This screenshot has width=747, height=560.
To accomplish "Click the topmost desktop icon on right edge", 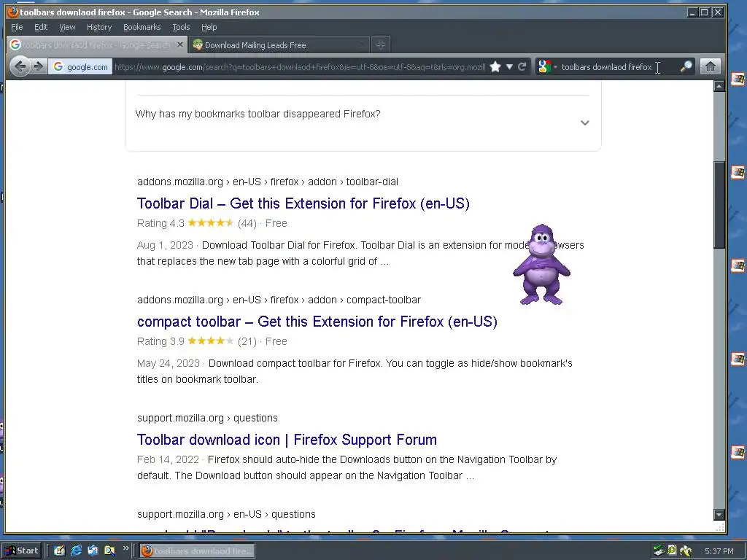I will click(x=738, y=79).
